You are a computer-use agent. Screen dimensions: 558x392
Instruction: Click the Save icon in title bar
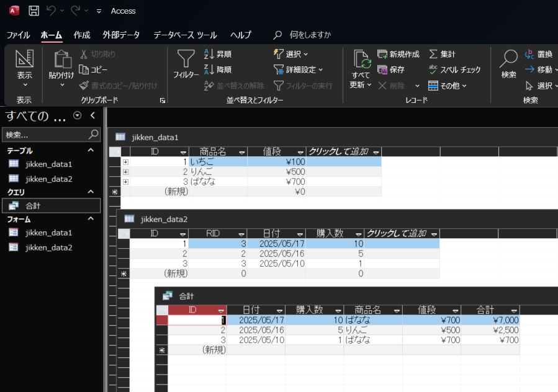pyautogui.click(x=34, y=11)
